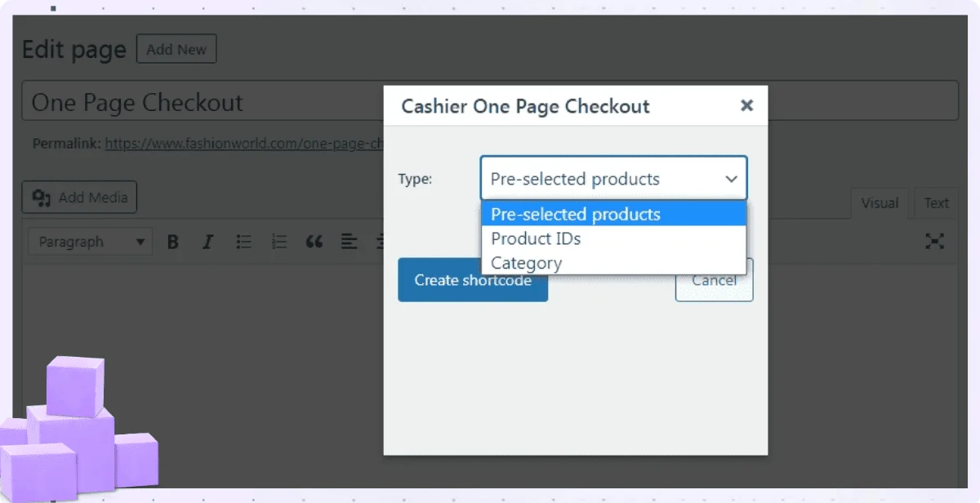The height and width of the screenshot is (503, 980).
Task: Switch to the Text editor tab
Action: [x=937, y=203]
